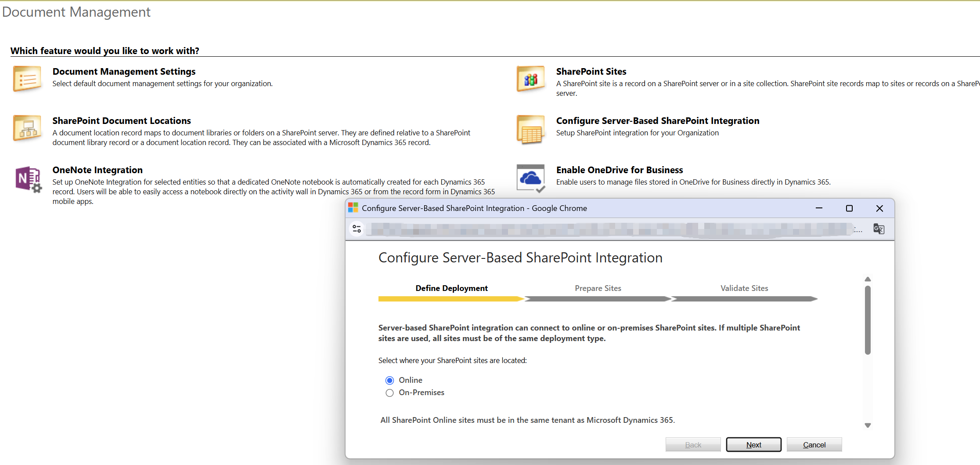This screenshot has width=980, height=465.
Task: Click the Back button
Action: [x=693, y=445]
